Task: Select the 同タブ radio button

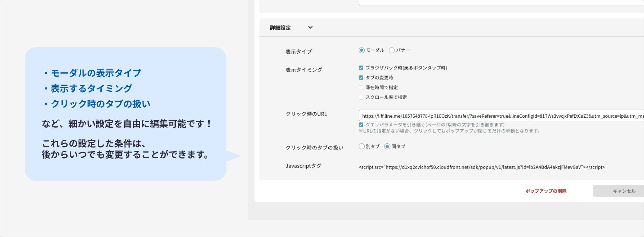Action: 387,146
